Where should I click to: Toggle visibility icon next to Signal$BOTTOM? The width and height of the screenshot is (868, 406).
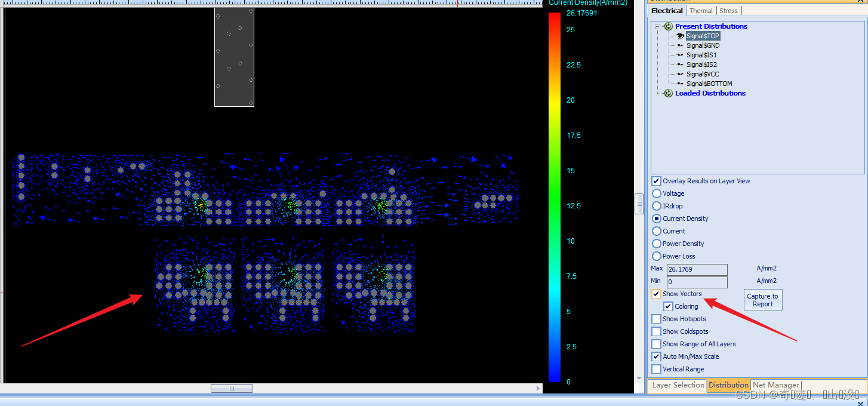click(680, 84)
